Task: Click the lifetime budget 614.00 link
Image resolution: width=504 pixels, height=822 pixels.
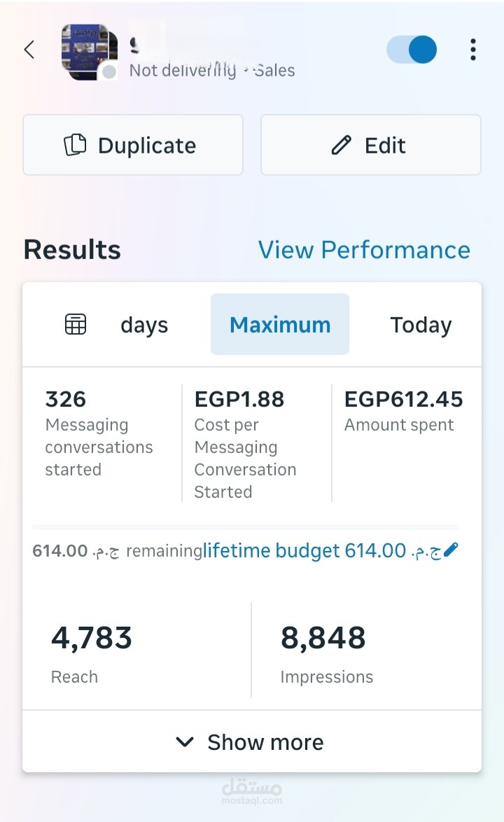Action: [304, 551]
